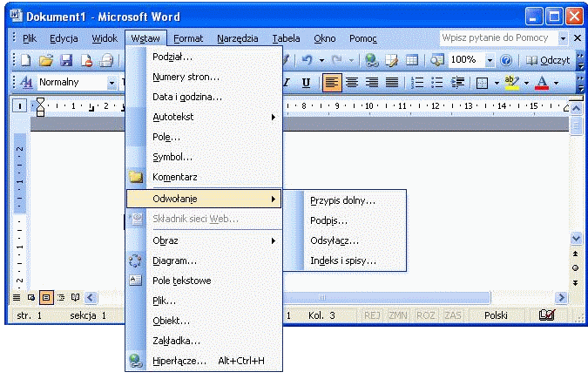
Task: Select Numery stron menu entry
Action: pos(205,77)
